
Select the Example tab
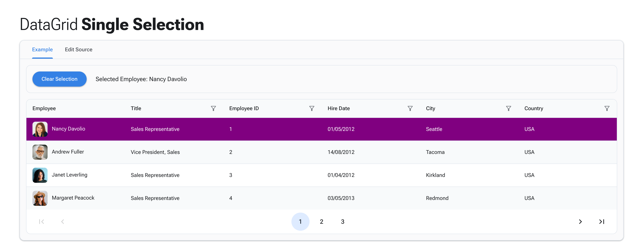(x=42, y=49)
